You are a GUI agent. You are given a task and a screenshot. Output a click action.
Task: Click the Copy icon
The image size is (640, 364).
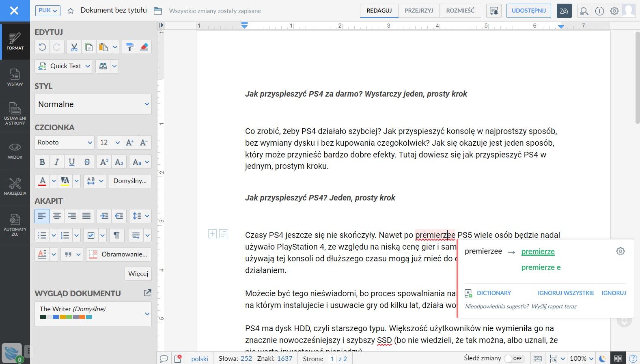click(89, 47)
